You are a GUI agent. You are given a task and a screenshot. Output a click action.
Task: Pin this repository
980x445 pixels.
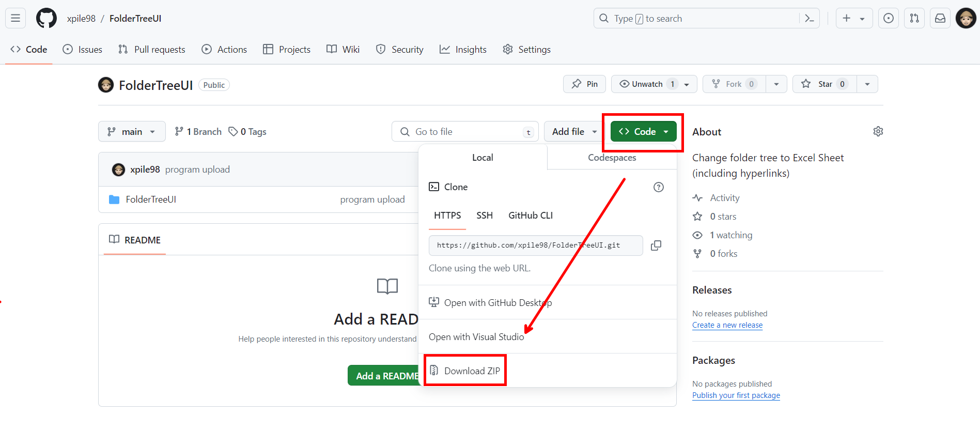[x=584, y=84]
